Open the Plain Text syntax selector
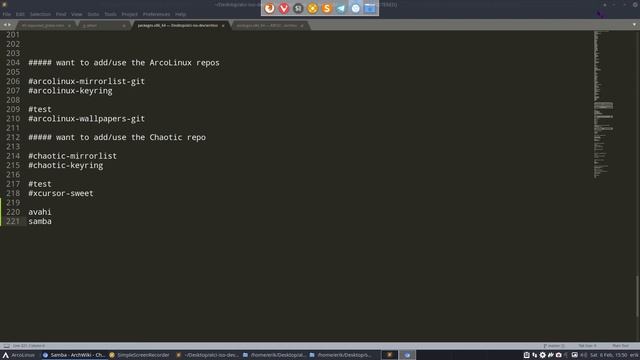 click(x=620, y=346)
